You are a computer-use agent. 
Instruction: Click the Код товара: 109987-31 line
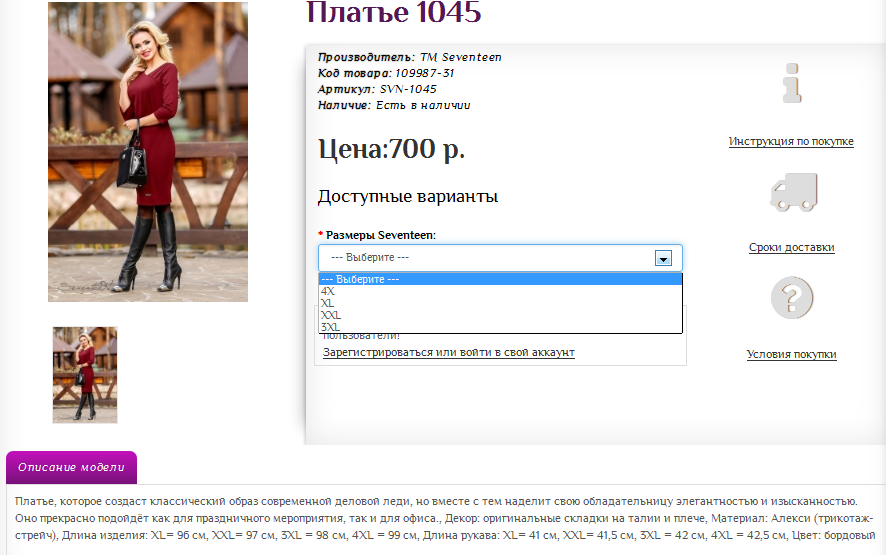coord(386,73)
